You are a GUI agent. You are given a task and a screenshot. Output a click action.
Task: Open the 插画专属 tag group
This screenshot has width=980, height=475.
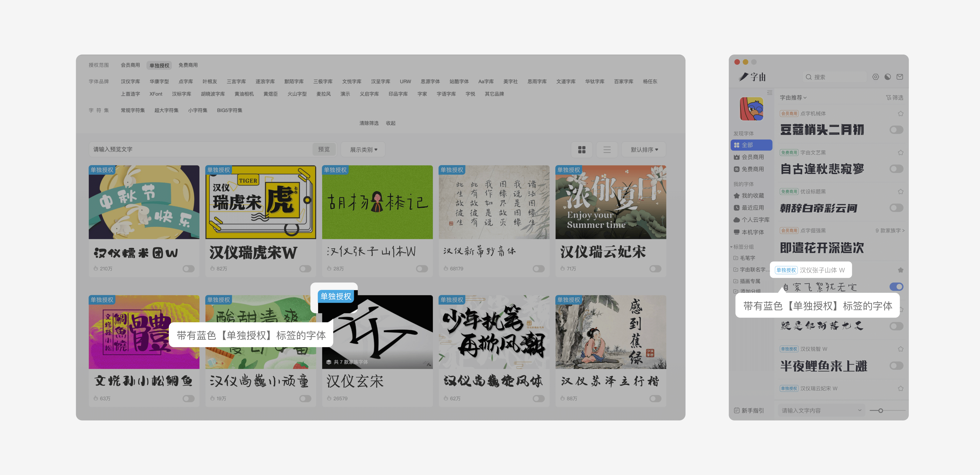point(747,281)
